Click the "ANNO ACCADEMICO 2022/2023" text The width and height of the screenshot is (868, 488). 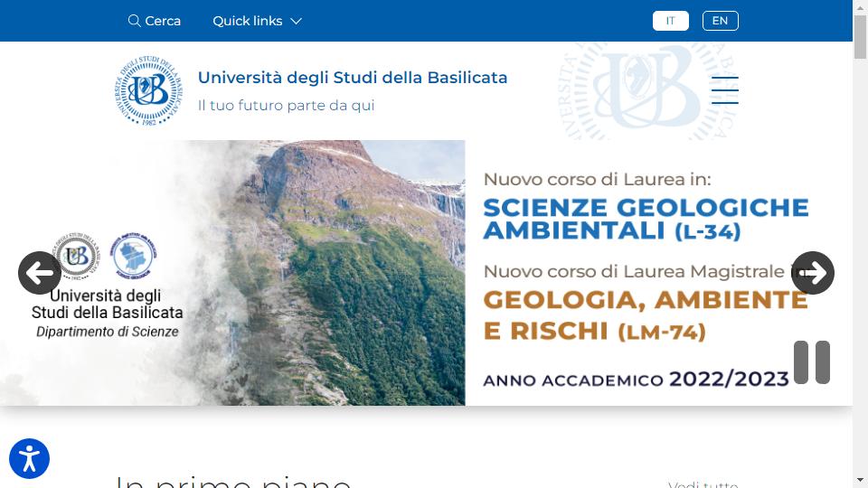coord(636,380)
